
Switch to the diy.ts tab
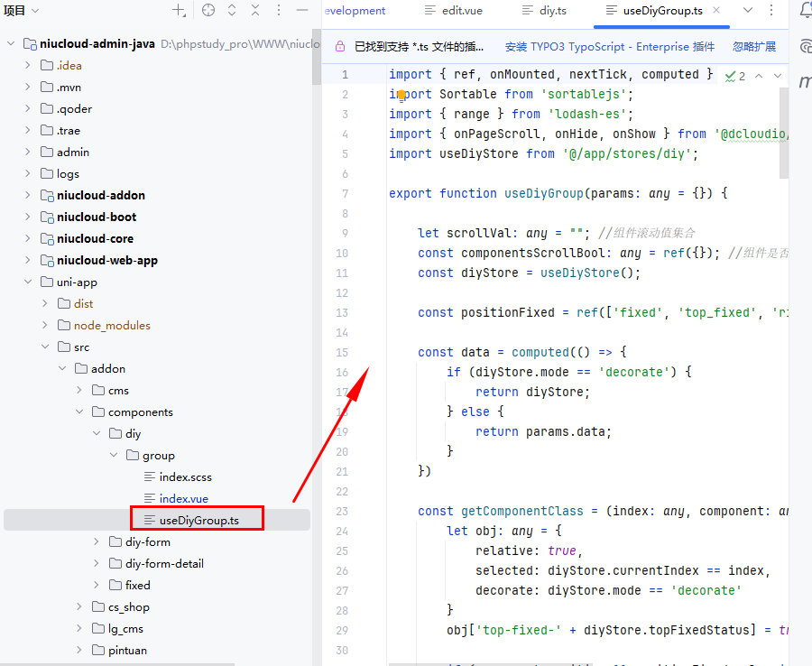click(x=551, y=11)
